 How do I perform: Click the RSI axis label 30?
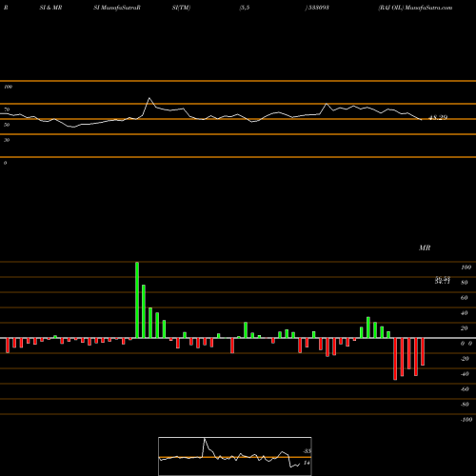pyautogui.click(x=7, y=140)
